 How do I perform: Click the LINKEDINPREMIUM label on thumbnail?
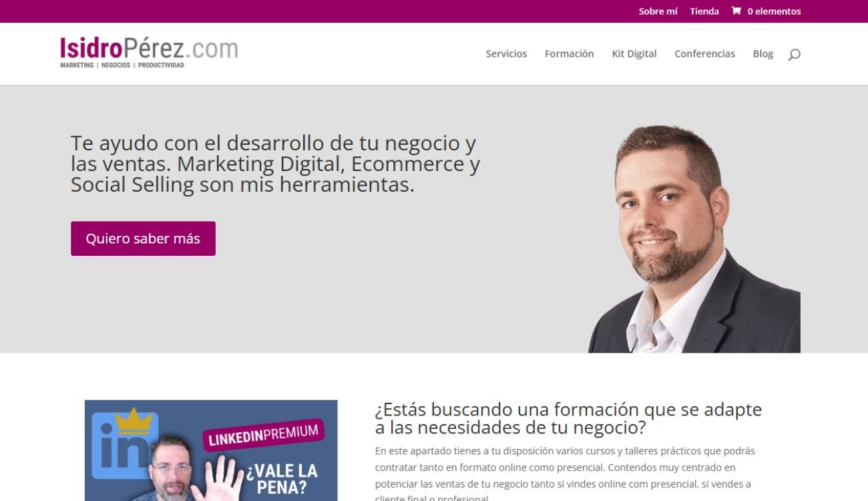click(263, 435)
